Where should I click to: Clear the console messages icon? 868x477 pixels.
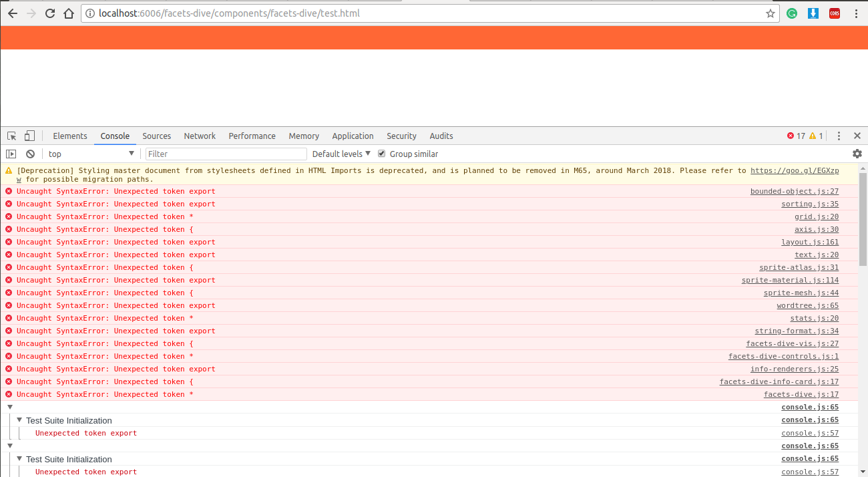click(x=30, y=154)
